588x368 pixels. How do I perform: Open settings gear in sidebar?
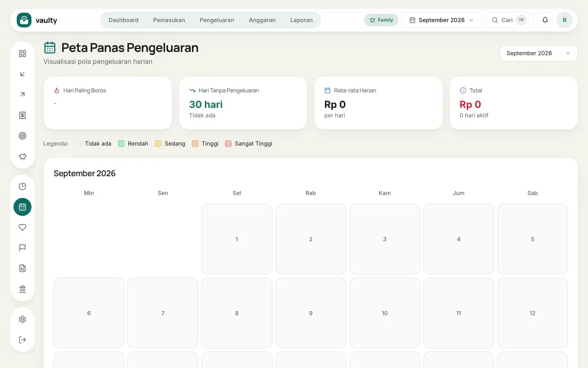(x=22, y=319)
